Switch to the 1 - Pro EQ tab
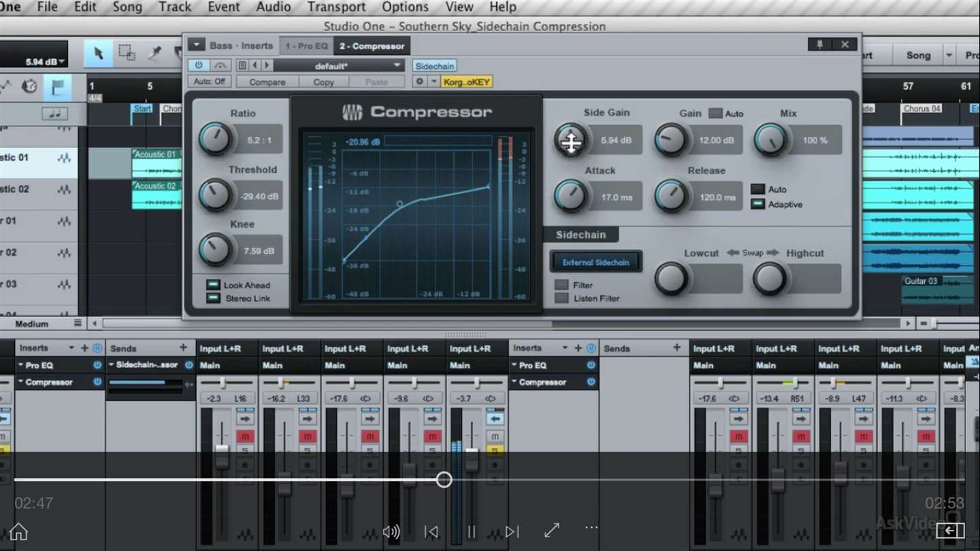The image size is (980, 551). click(306, 46)
